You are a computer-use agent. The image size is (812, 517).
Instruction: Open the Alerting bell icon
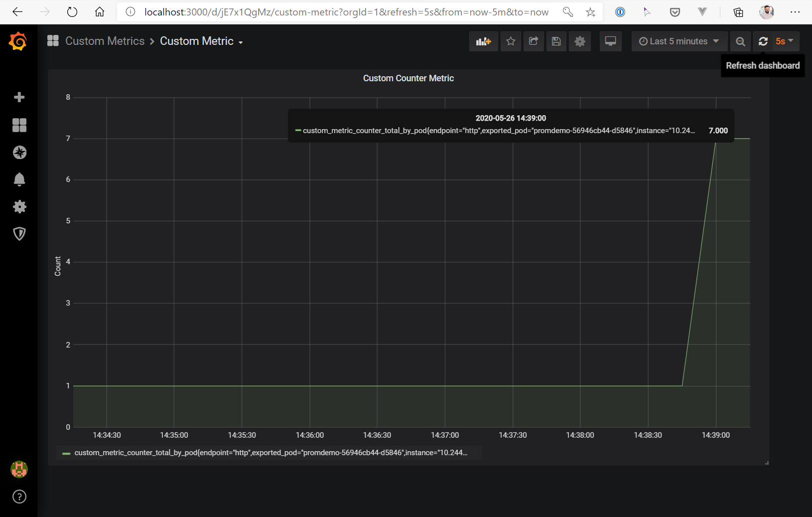click(19, 179)
